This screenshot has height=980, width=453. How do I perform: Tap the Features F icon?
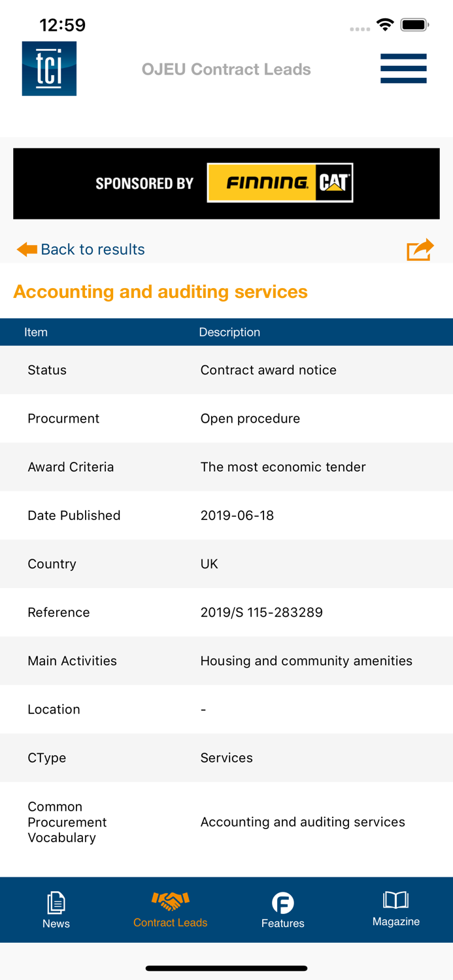pyautogui.click(x=282, y=903)
